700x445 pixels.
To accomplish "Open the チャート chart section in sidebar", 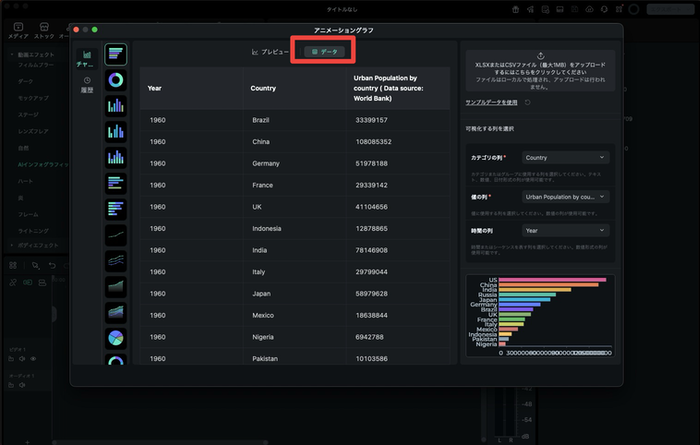I will tap(87, 58).
